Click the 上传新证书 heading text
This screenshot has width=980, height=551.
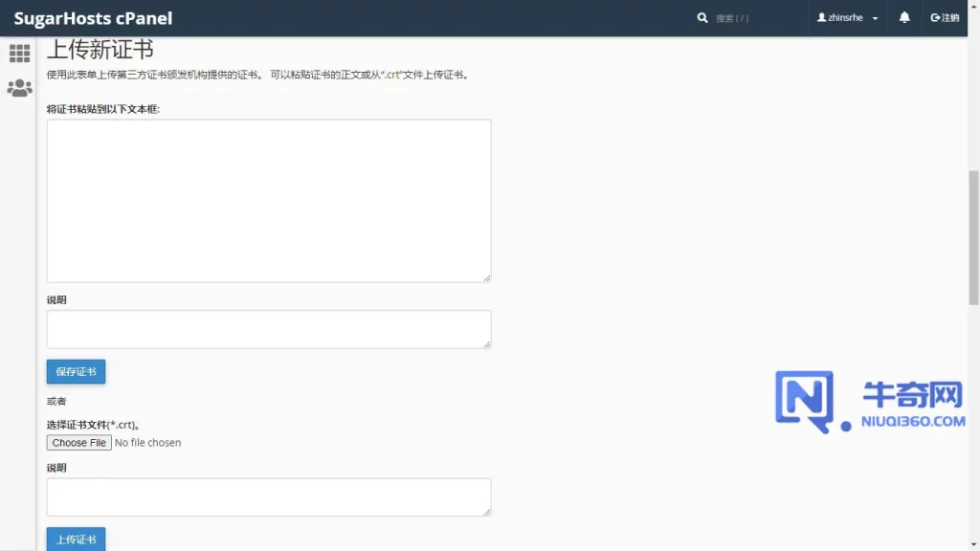click(100, 50)
